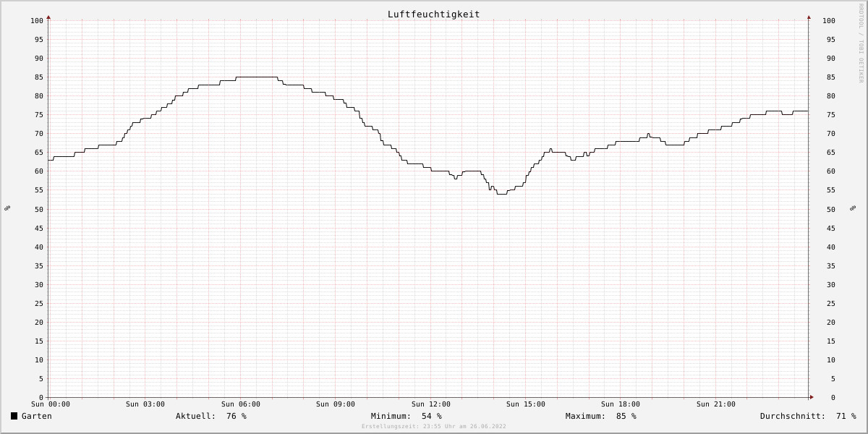Click the left axis 100 label
The height and width of the screenshot is (434, 868).
pyautogui.click(x=37, y=20)
